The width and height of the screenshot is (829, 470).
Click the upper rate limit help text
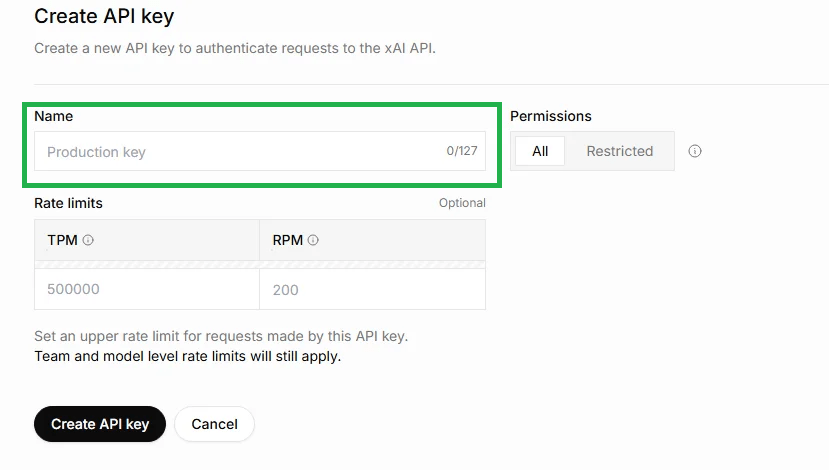click(221, 336)
